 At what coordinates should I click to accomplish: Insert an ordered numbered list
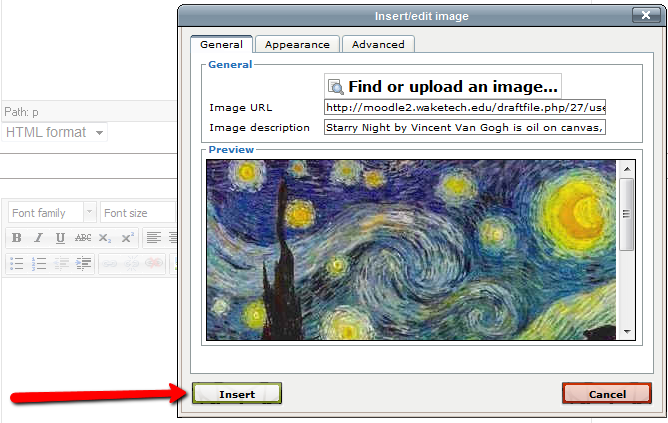[x=39, y=263]
